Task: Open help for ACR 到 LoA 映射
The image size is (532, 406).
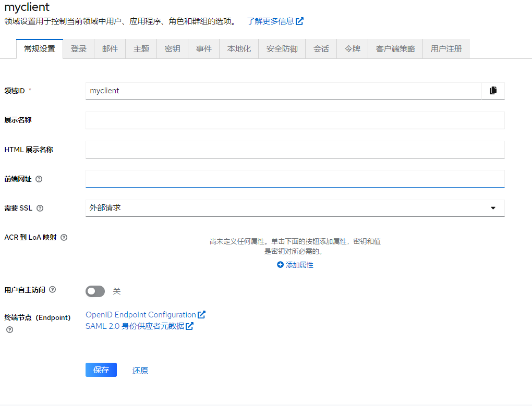Action: (x=64, y=237)
